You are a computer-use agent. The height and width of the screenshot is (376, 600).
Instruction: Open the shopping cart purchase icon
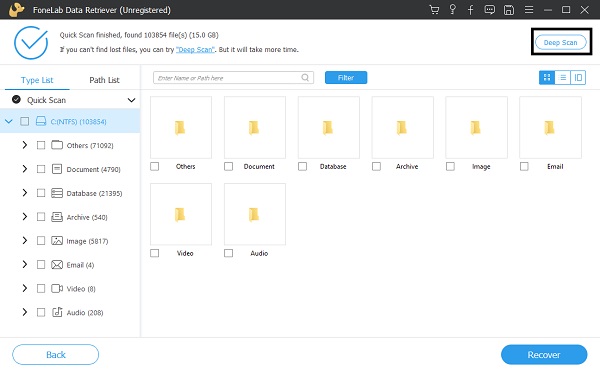point(434,10)
